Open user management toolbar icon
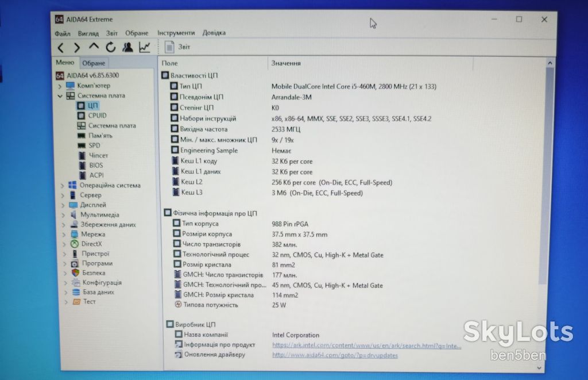Screen dimensions: 588x380 [x=127, y=47]
